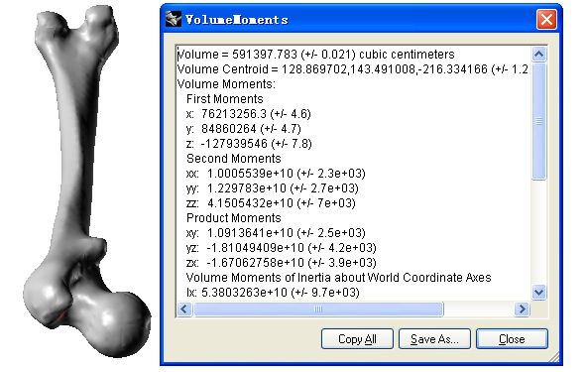Click the horizontal scrollbar left arrow
This screenshot has width=588, height=372.
[x=184, y=310]
